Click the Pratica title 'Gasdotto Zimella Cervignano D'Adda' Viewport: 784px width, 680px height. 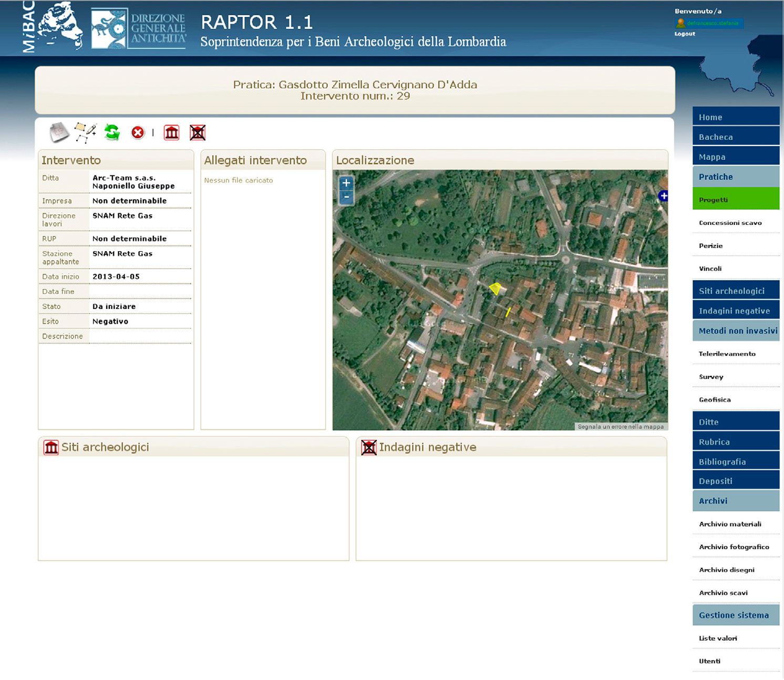(x=378, y=85)
